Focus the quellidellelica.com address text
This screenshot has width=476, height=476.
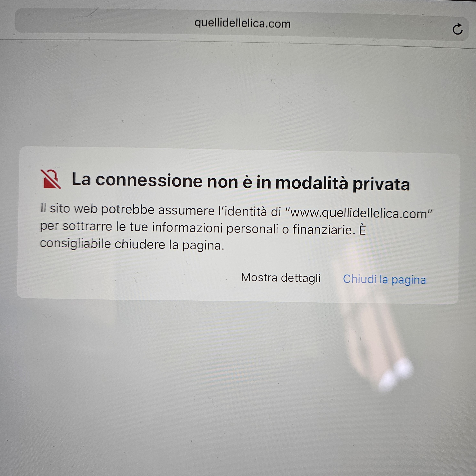tap(242, 24)
